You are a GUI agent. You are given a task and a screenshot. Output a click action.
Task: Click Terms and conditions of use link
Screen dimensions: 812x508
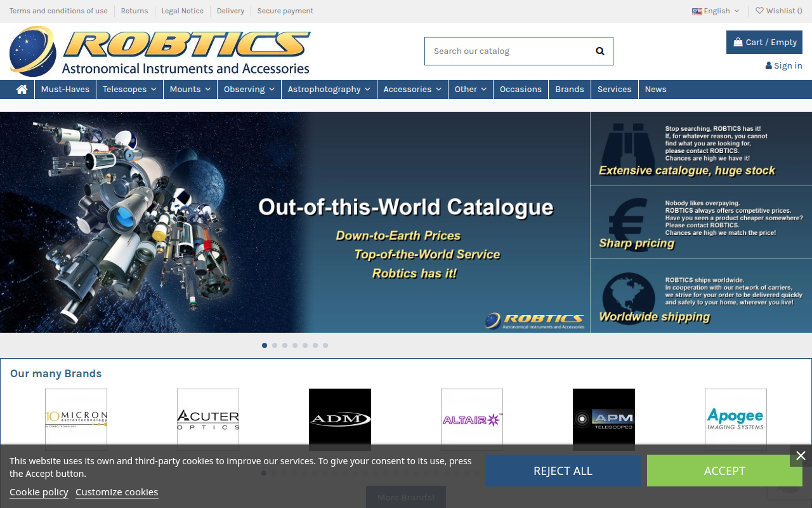58,11
